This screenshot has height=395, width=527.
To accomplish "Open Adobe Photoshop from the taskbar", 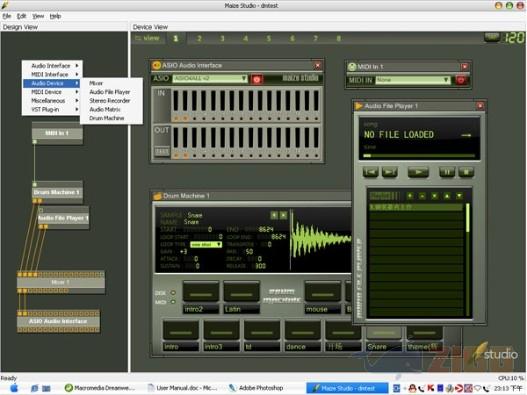I will 256,388.
